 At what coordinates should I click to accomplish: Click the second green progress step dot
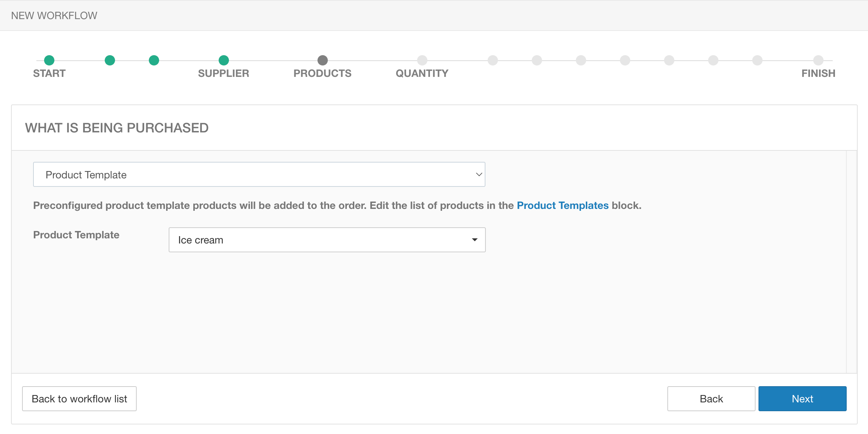pos(110,60)
